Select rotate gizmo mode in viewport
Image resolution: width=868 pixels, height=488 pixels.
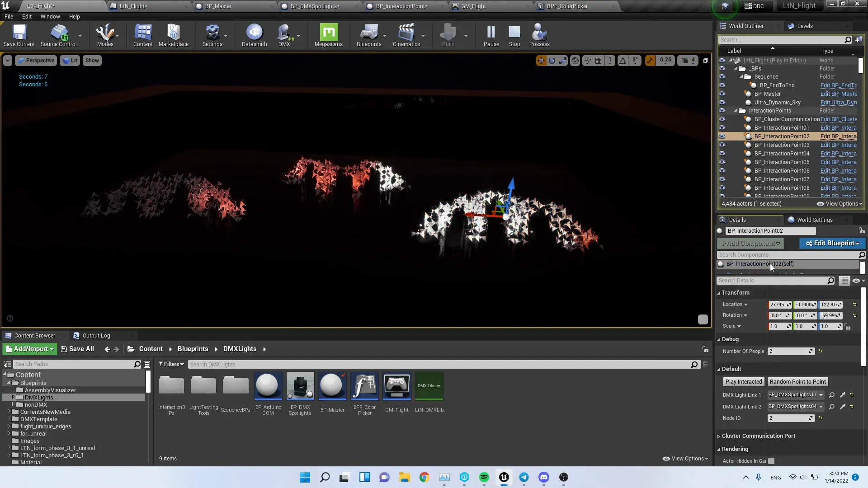pos(552,61)
